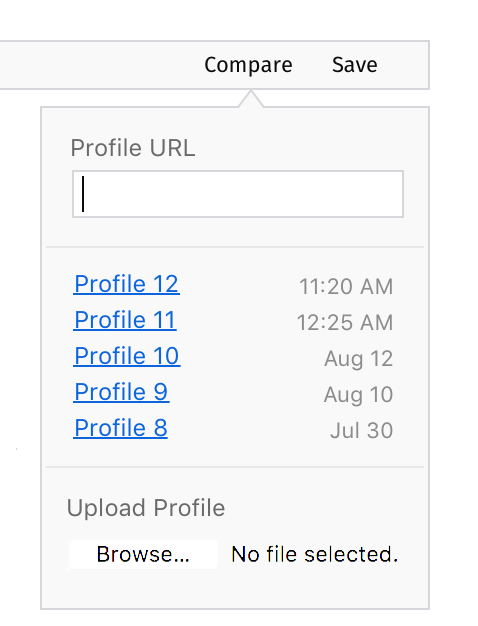Click the Profile URL label
The height and width of the screenshot is (626, 478).
133,148
